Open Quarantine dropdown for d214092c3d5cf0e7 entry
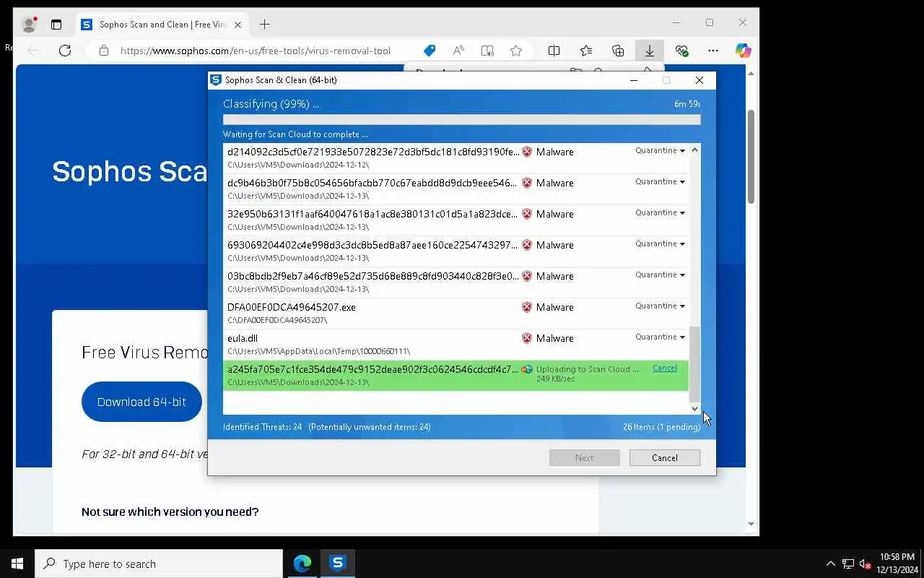 coord(661,151)
